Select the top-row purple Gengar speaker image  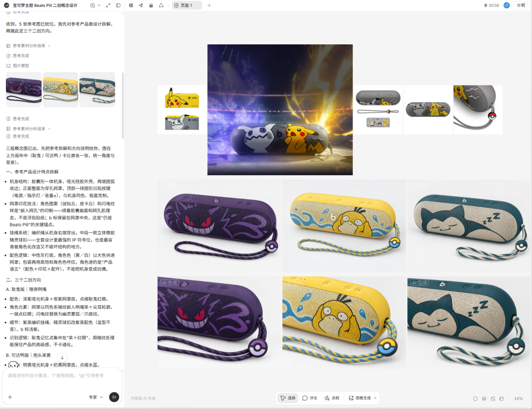point(220,226)
